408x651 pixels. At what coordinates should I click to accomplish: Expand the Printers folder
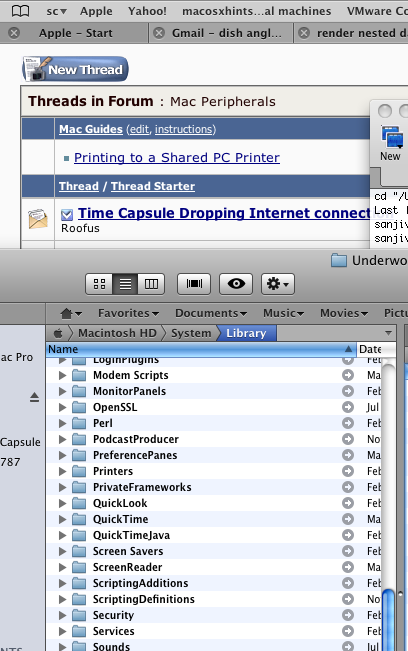(x=63, y=471)
